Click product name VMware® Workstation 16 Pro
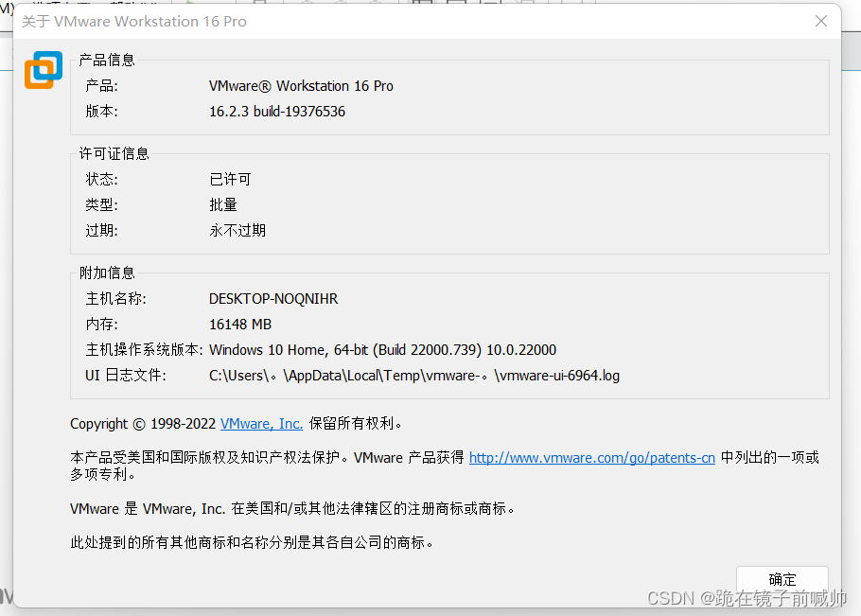This screenshot has height=616, width=861. pyautogui.click(x=301, y=86)
